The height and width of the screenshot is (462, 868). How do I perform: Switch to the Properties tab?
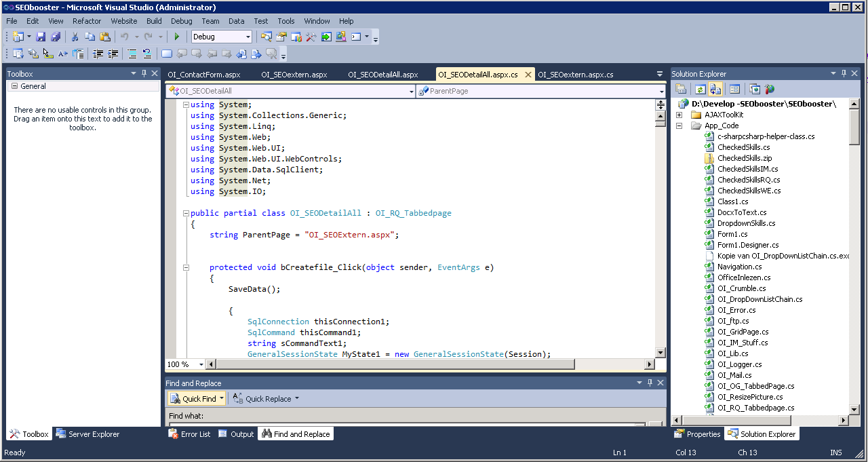point(697,434)
